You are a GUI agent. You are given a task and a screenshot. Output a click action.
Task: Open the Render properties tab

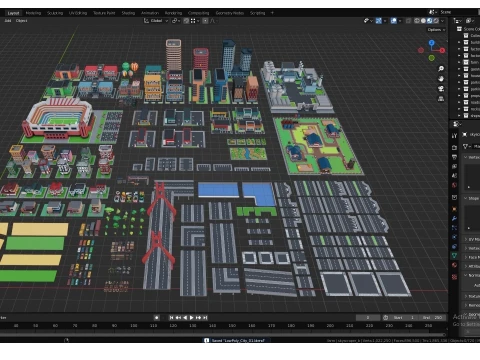click(454, 148)
